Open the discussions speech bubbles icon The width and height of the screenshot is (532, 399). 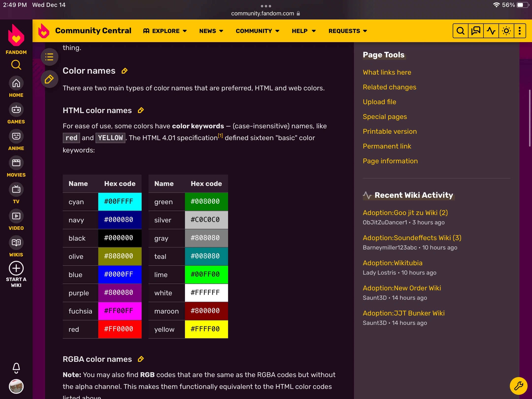click(x=476, y=31)
